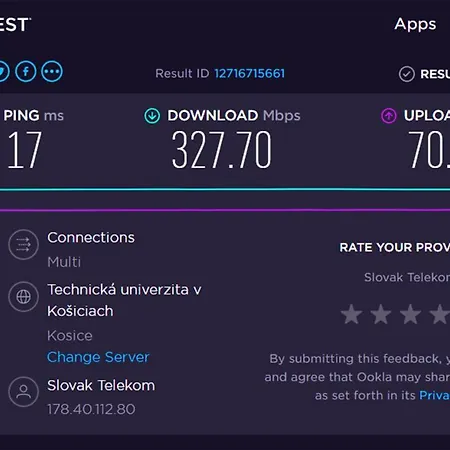Rate provider with the third star
Image resolution: width=450 pixels, height=450 pixels.
coord(410,314)
